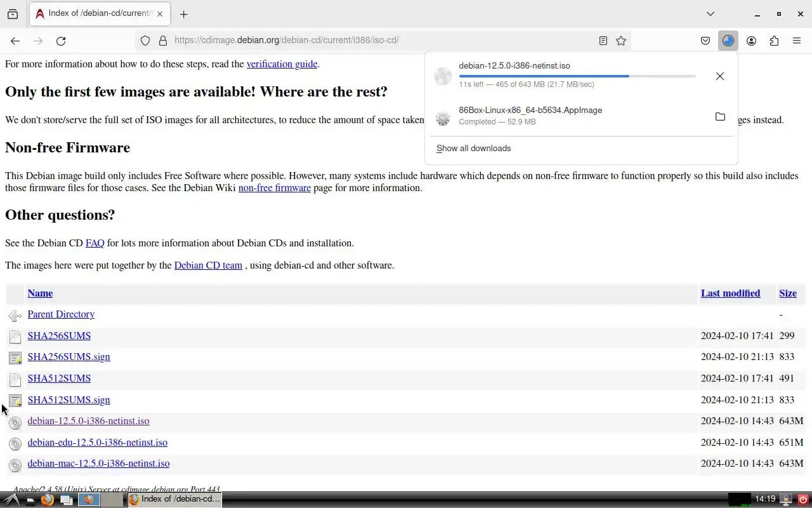Open the Firefox View icon beside the tabs
Image resolution: width=812 pixels, height=508 pixels.
(13, 14)
